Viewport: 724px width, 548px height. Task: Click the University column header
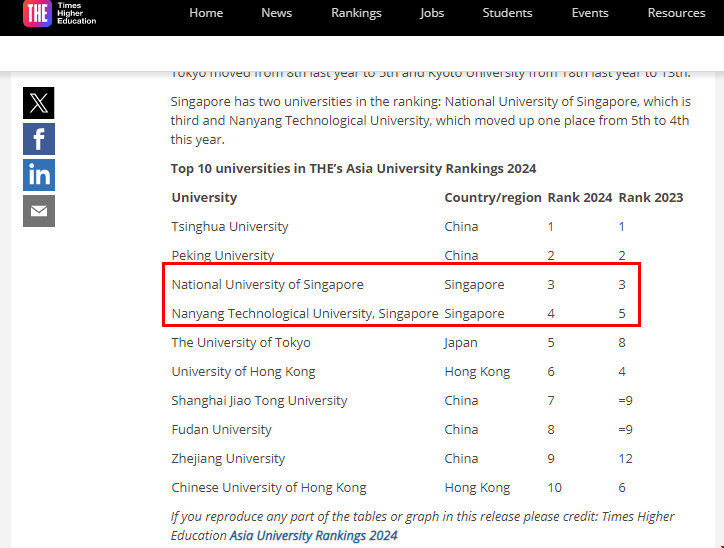click(204, 197)
